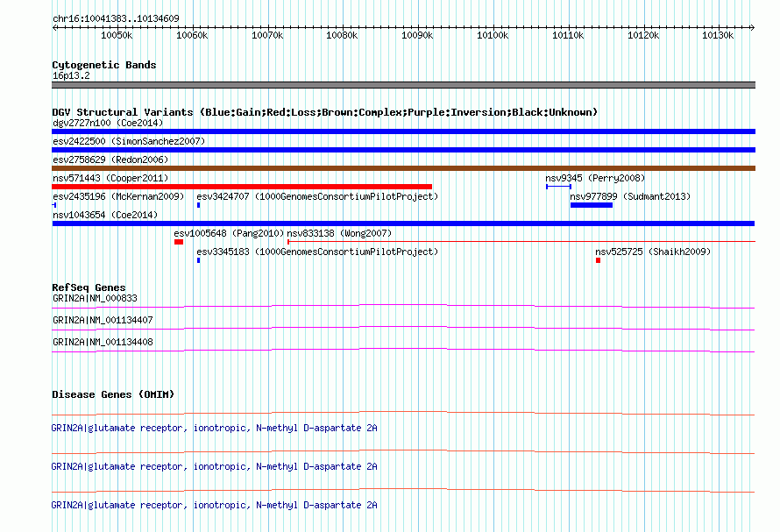780x532 pixels.
Task: Click the nsv1043654 (Coe2014) text label
Action: 105,215
